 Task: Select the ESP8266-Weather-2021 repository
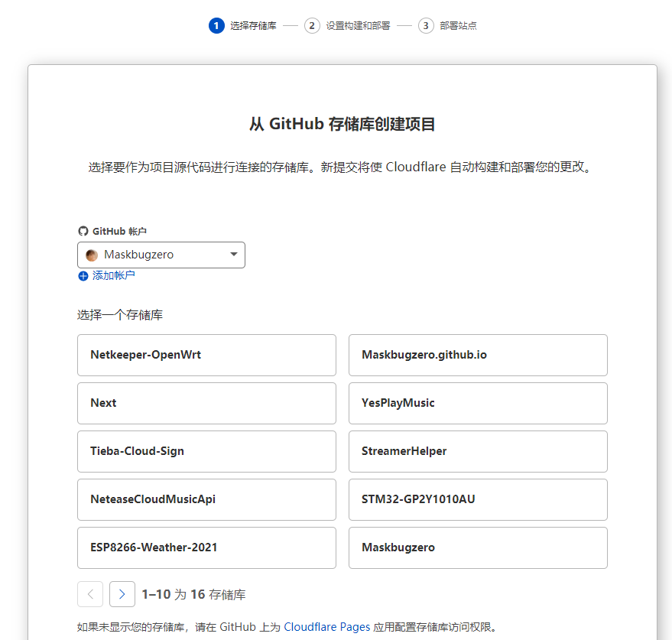tap(206, 547)
